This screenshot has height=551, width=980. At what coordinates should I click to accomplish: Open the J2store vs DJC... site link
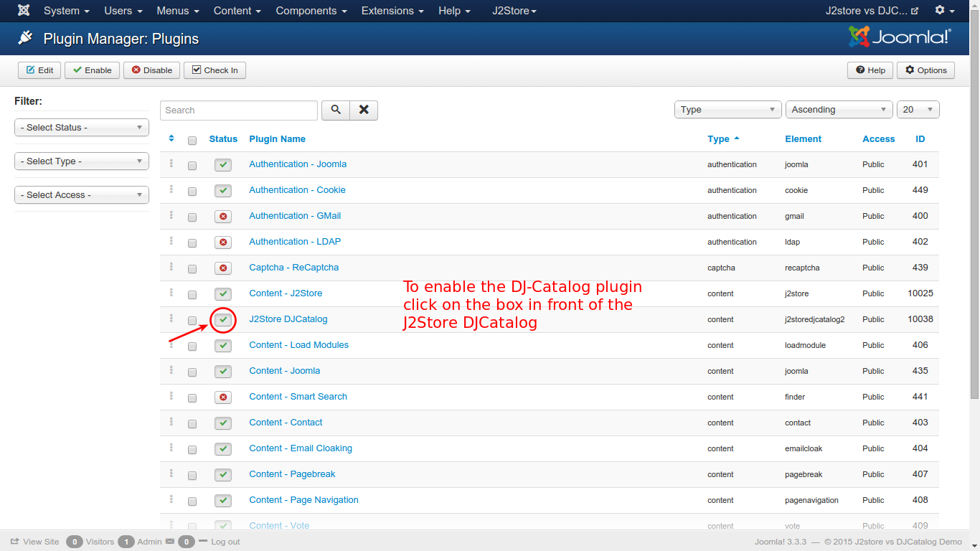tap(872, 11)
